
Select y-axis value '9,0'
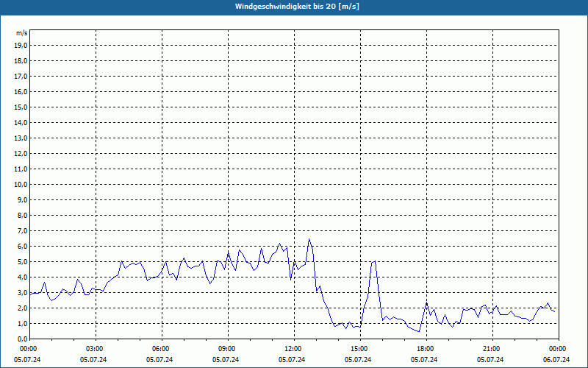click(x=23, y=199)
